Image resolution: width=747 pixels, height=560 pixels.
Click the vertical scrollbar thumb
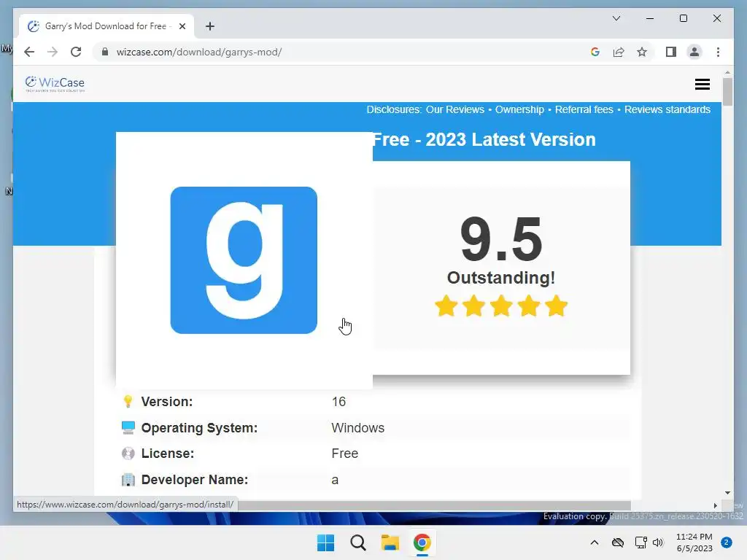click(x=727, y=91)
